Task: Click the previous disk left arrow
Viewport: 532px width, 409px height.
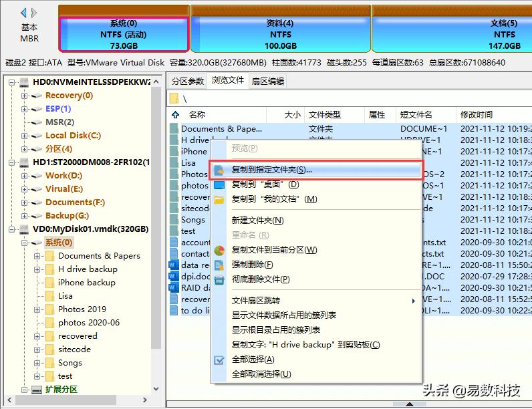Action: [23, 13]
